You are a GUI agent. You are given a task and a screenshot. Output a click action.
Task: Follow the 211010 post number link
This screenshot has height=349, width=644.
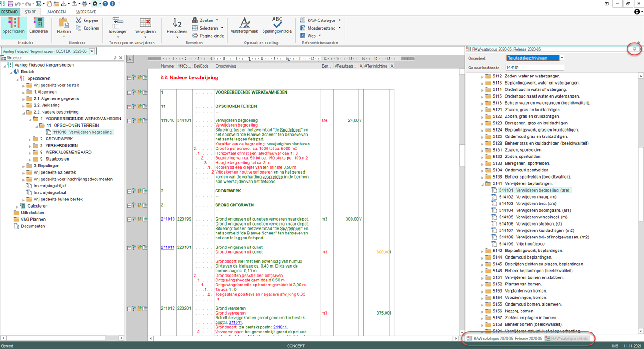[x=168, y=219]
